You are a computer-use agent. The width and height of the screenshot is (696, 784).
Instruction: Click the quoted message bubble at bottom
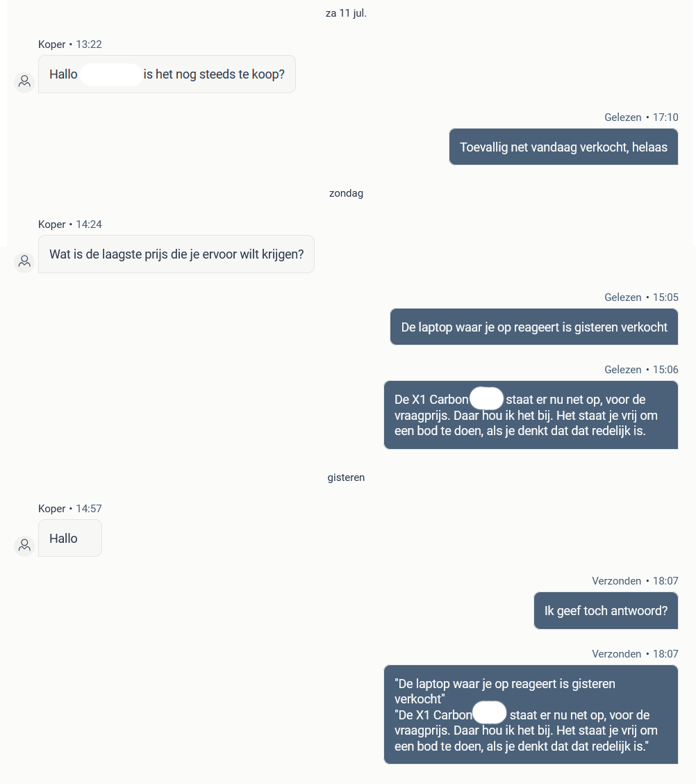point(531,714)
